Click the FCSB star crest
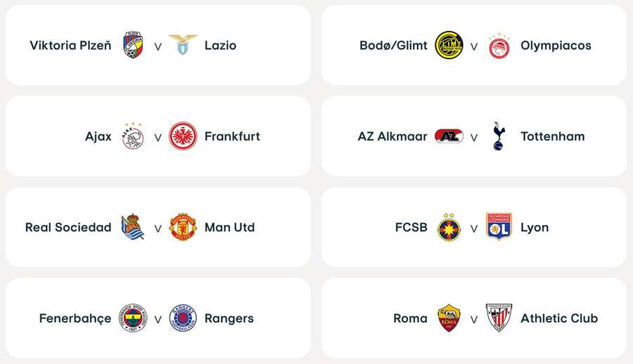 point(449,228)
